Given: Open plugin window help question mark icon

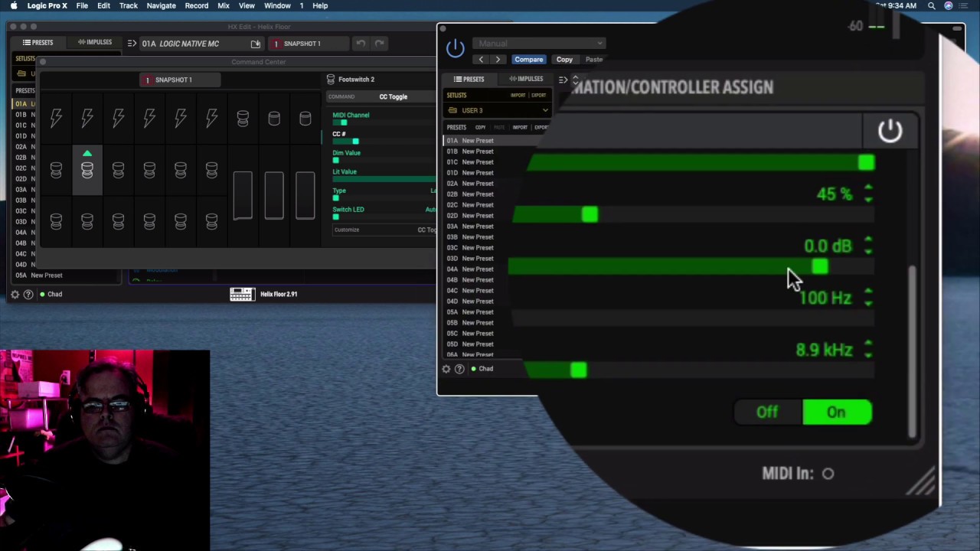Looking at the screenshot, I should pyautogui.click(x=459, y=369).
